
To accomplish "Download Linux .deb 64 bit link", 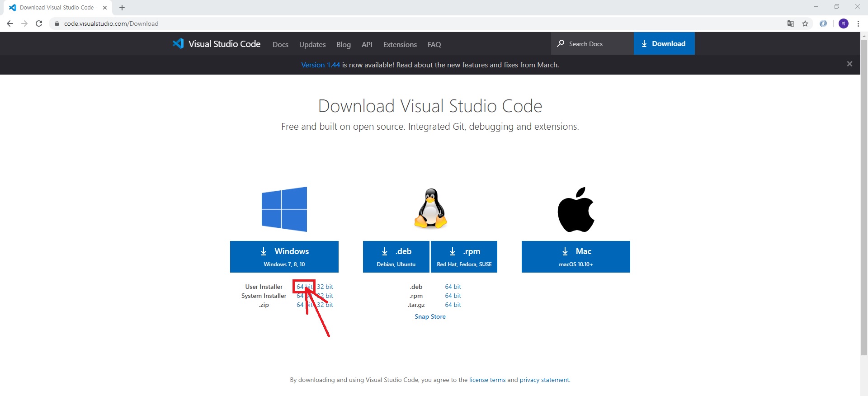I will [x=453, y=287].
